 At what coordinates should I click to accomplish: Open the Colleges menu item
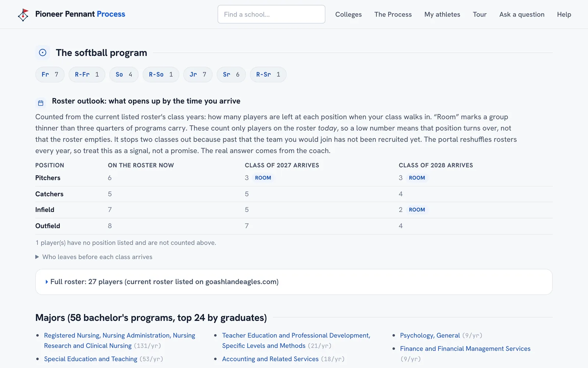(x=348, y=14)
